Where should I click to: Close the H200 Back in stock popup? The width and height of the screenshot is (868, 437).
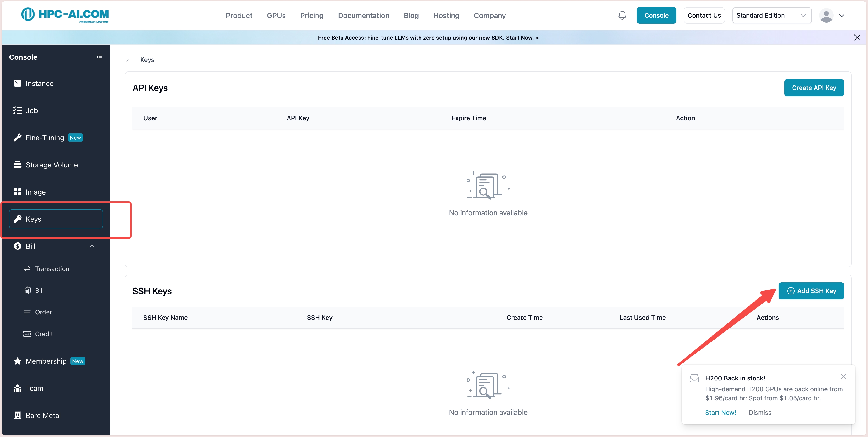point(843,376)
